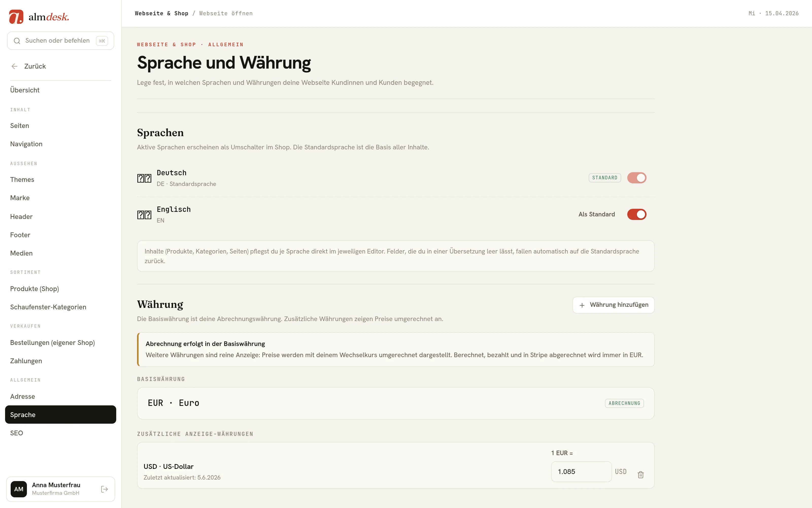Click the Währung section heading
The width and height of the screenshot is (812, 508).
(160, 304)
